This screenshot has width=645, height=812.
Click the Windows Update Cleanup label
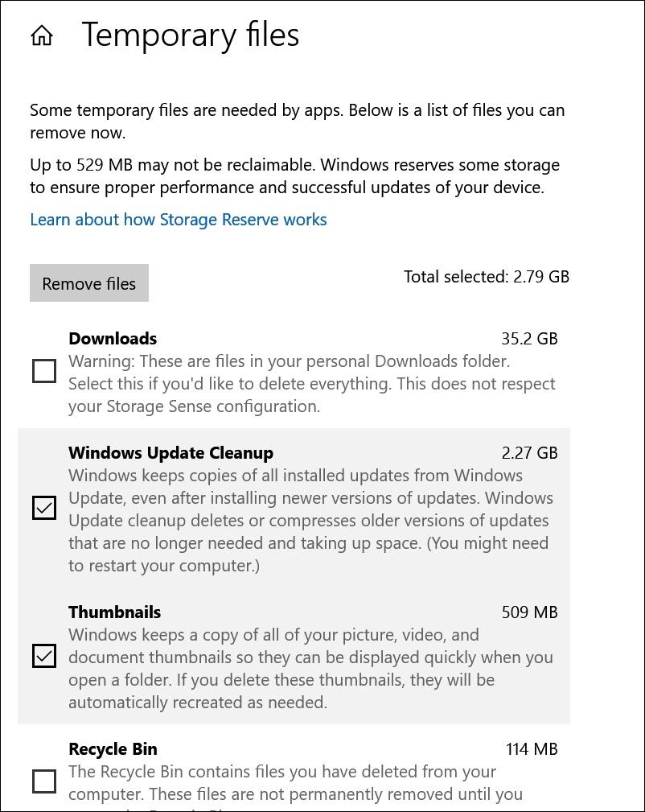click(170, 453)
